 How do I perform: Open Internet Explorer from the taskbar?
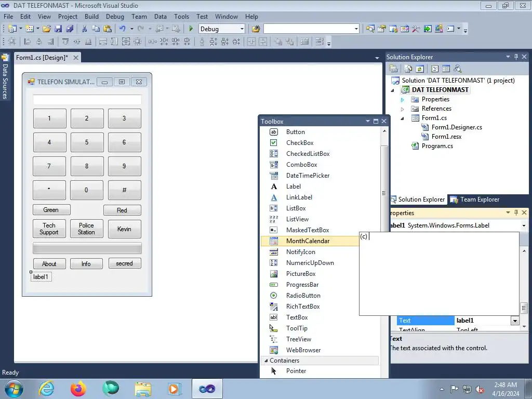(46, 389)
